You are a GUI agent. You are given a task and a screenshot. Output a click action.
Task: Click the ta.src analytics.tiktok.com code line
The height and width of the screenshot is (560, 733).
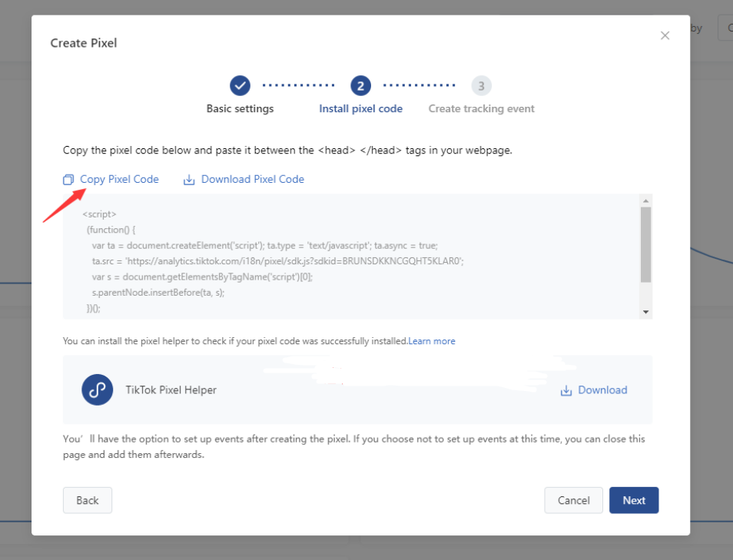pyautogui.click(x=277, y=261)
